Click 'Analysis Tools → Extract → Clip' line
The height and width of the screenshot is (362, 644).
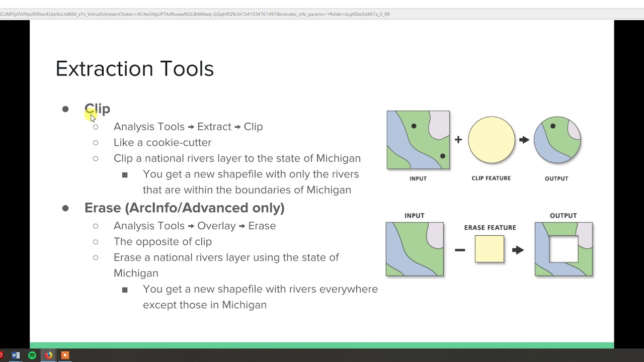click(188, 127)
